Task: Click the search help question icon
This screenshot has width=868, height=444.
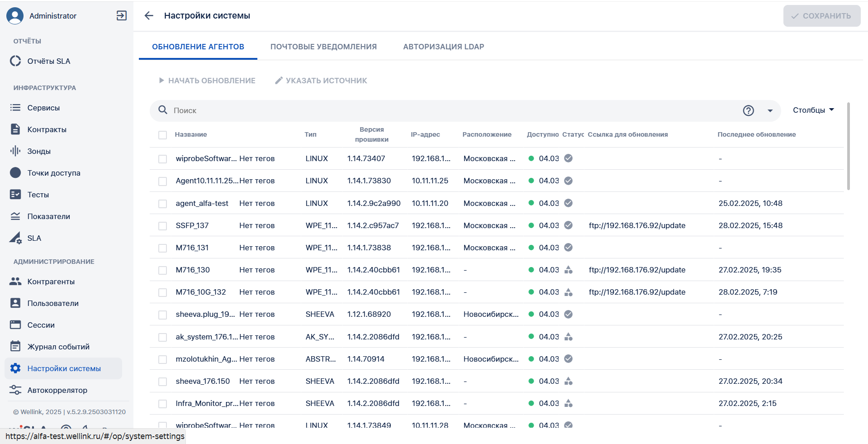Action: [748, 110]
